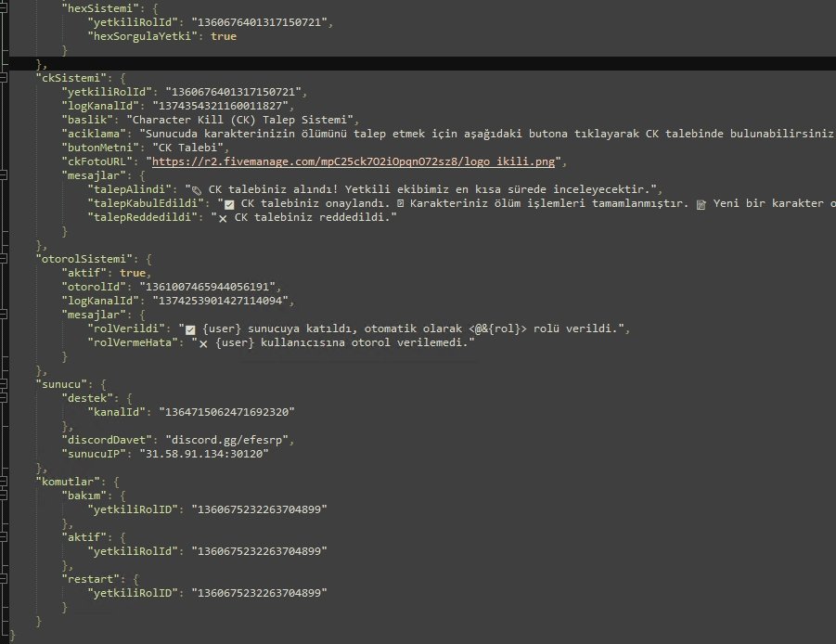Select the sunucuIP address value
The width and height of the screenshot is (836, 644).
coord(223,453)
